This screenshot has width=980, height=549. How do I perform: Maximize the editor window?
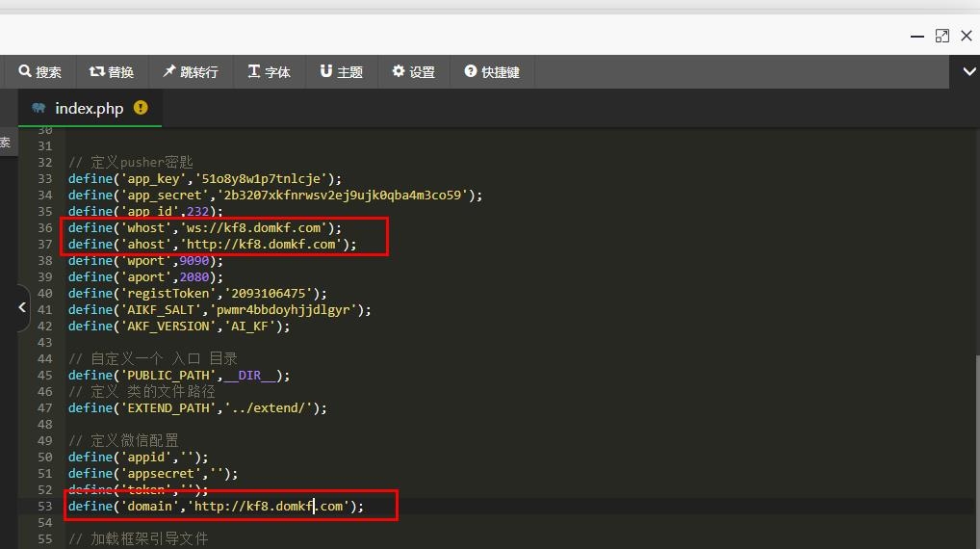(942, 36)
